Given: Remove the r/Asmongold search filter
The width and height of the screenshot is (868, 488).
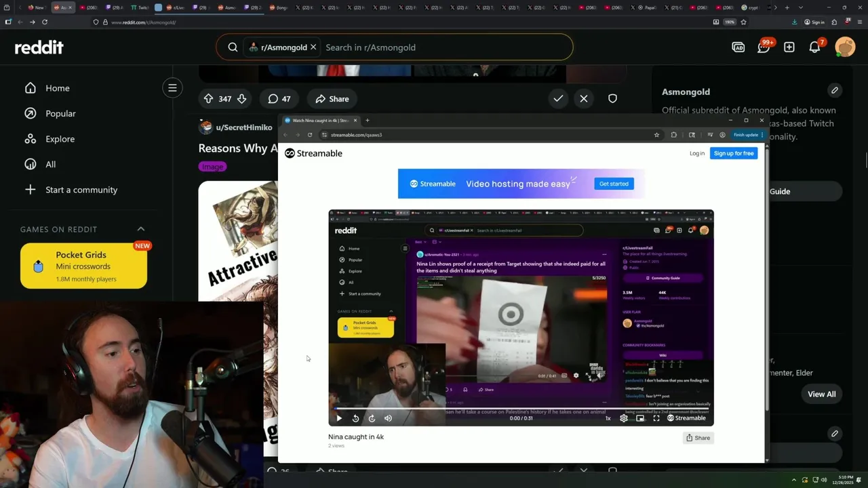Looking at the screenshot, I should click(x=313, y=47).
